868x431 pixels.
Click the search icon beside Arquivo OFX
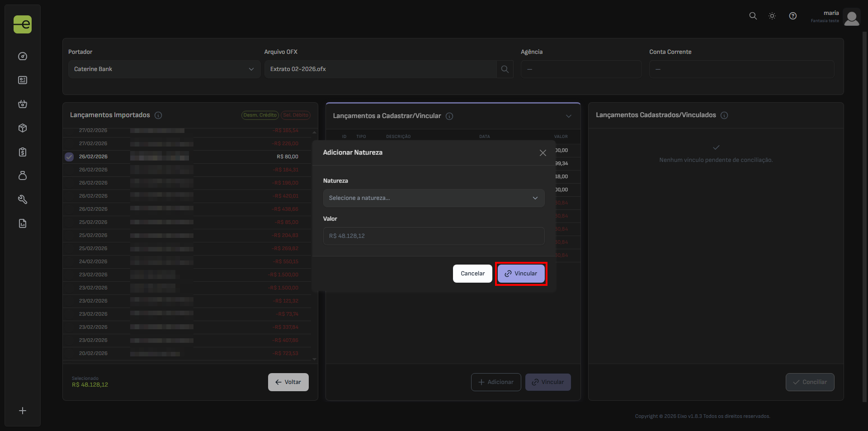[x=505, y=69]
